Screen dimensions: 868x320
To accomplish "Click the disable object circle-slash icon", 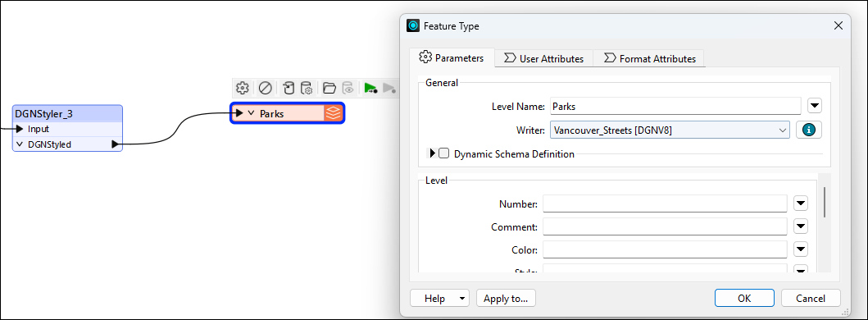I will [x=266, y=88].
